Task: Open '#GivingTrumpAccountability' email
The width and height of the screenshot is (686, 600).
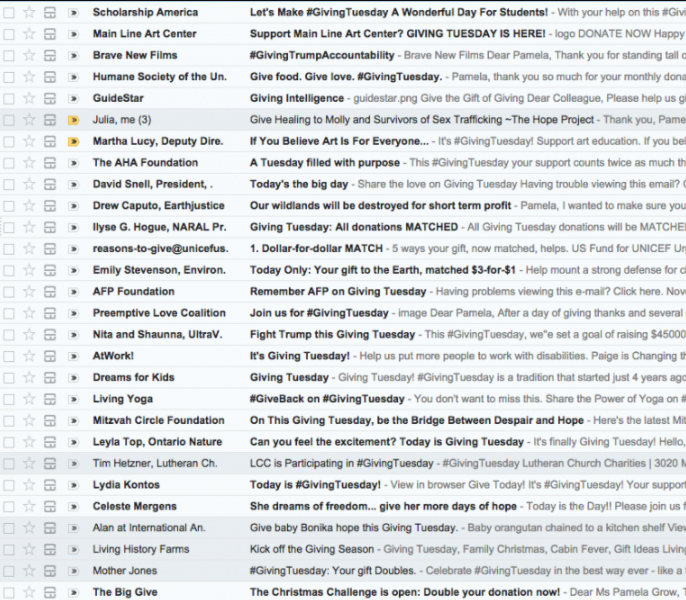Action: 322,55
